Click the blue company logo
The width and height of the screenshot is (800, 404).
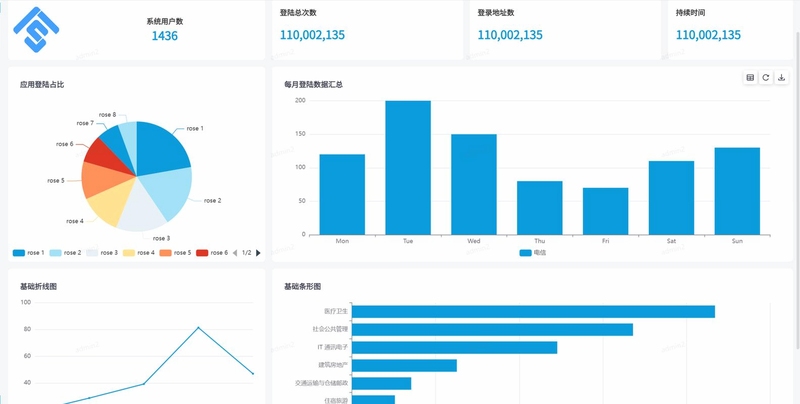[36, 30]
